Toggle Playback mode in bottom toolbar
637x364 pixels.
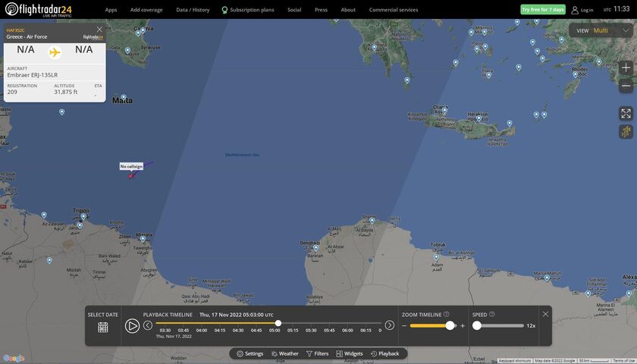[x=384, y=353]
